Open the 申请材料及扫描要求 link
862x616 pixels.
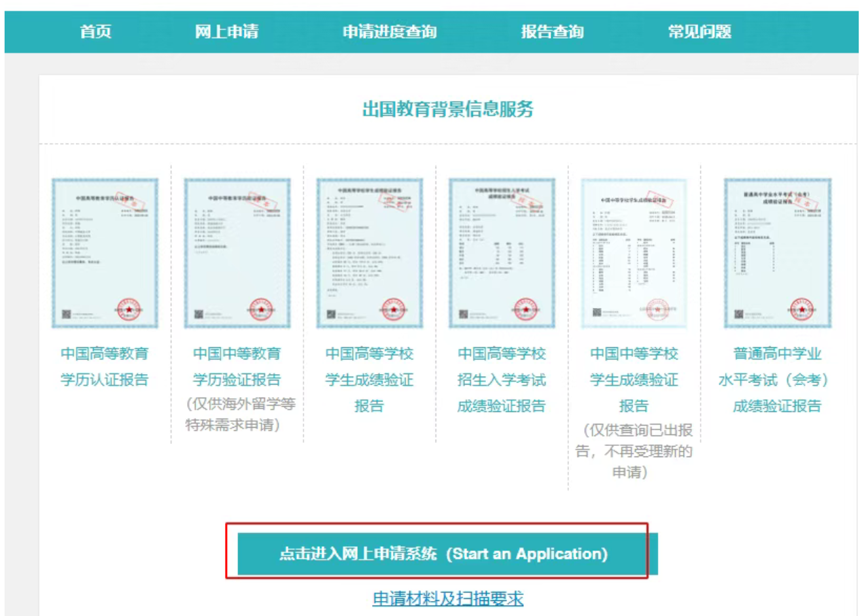[448, 598]
